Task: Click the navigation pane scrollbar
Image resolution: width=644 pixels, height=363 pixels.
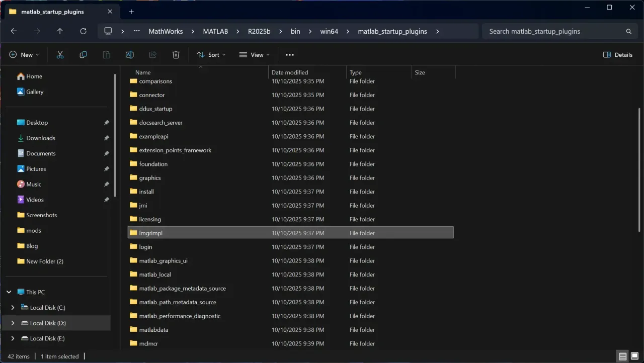Action: (115, 136)
